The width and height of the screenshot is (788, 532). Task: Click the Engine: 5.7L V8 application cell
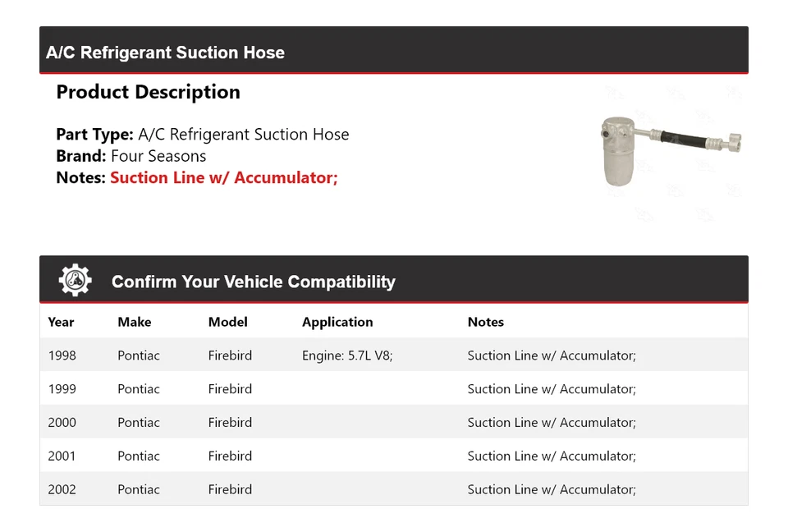tap(347, 355)
